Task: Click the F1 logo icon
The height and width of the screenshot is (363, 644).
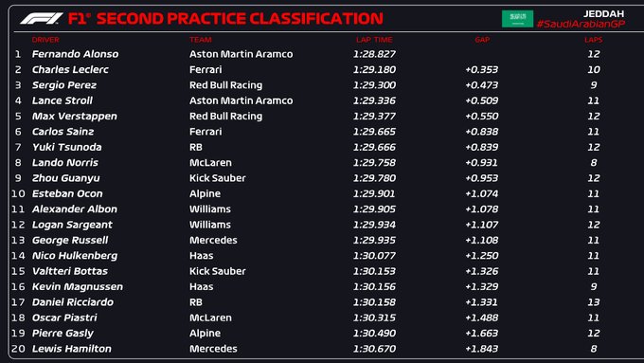Action: tap(42, 19)
